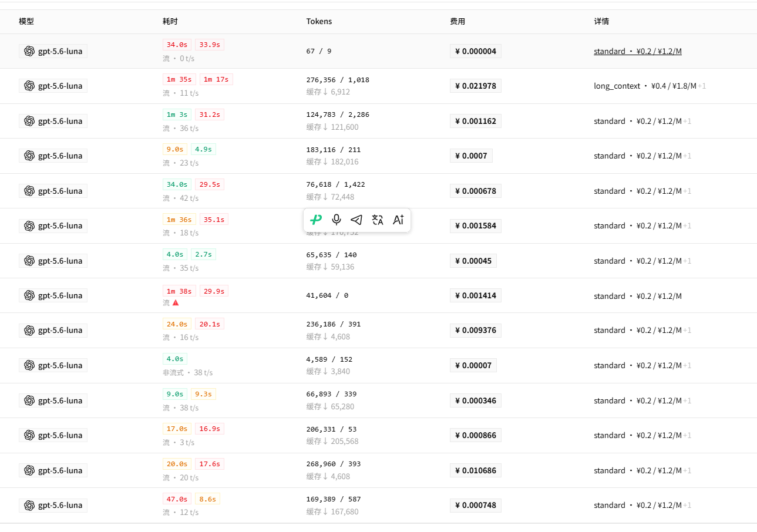Click the 1m 38s time badge
This screenshot has width=757, height=532.
tap(179, 291)
